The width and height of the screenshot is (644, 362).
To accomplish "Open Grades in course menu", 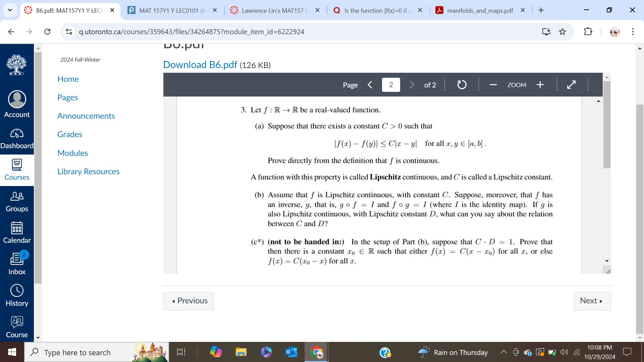I will tap(70, 134).
